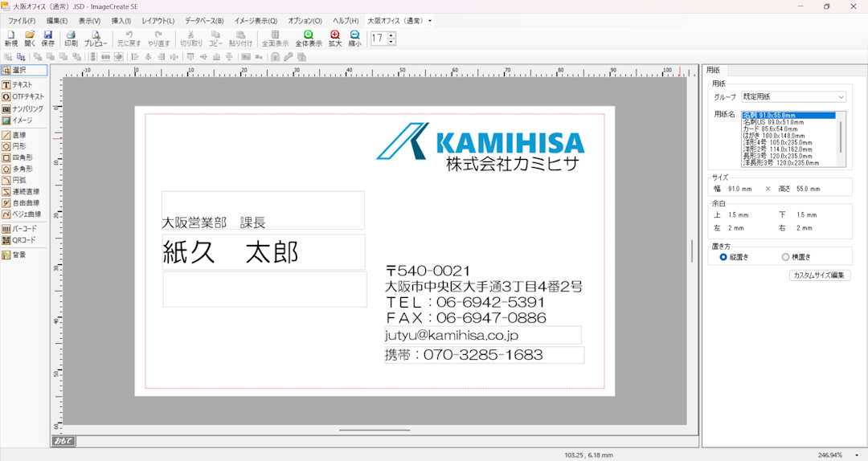Click the 印刷 (Print) icon

[x=71, y=39]
